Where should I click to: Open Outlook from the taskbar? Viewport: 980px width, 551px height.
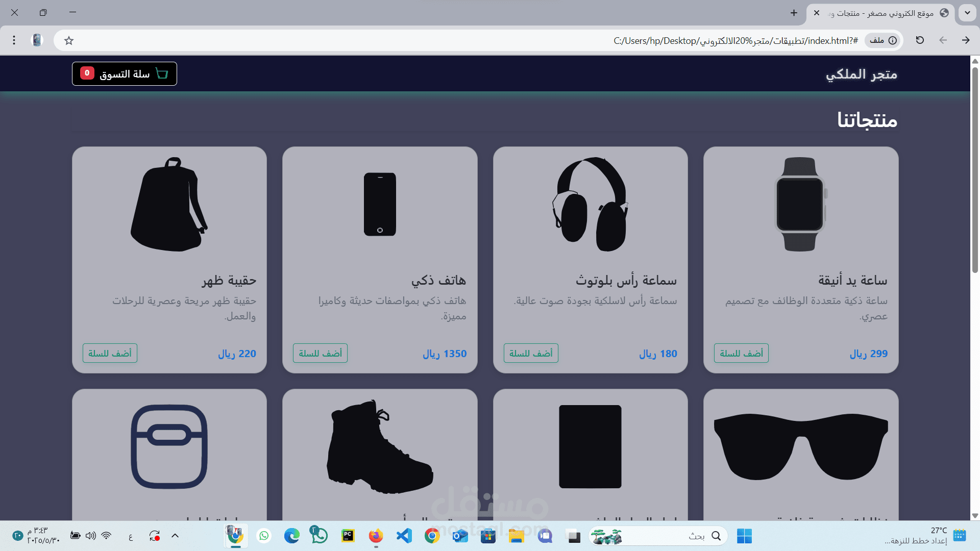click(460, 536)
